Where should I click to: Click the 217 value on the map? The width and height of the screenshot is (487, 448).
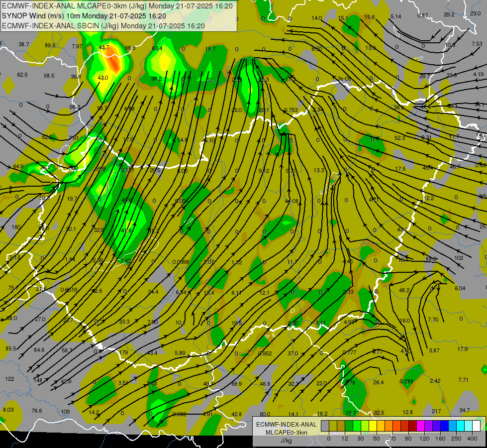[x=436, y=411]
